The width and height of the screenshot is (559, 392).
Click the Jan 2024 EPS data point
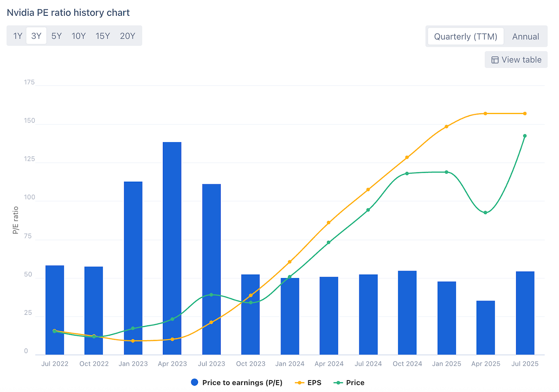pos(289,262)
